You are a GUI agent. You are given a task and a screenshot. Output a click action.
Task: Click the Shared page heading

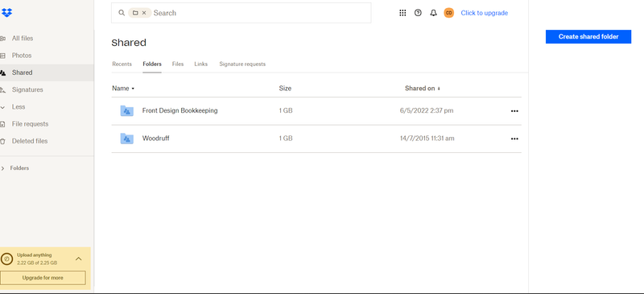(129, 43)
